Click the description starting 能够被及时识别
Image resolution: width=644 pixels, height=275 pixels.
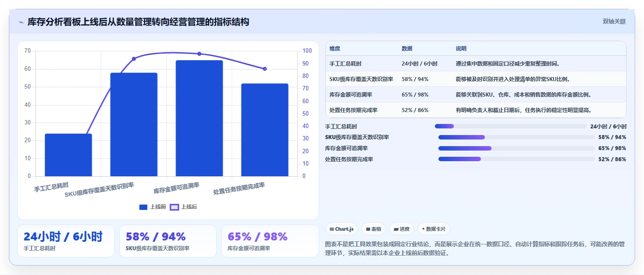tap(513, 79)
